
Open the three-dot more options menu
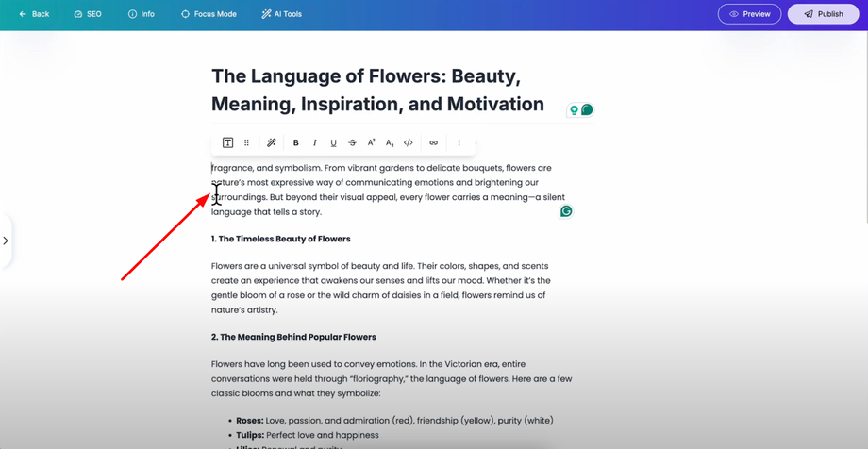[x=459, y=142]
